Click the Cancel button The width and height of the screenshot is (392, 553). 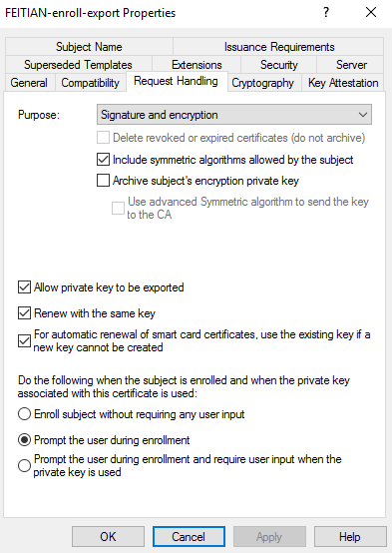(189, 536)
